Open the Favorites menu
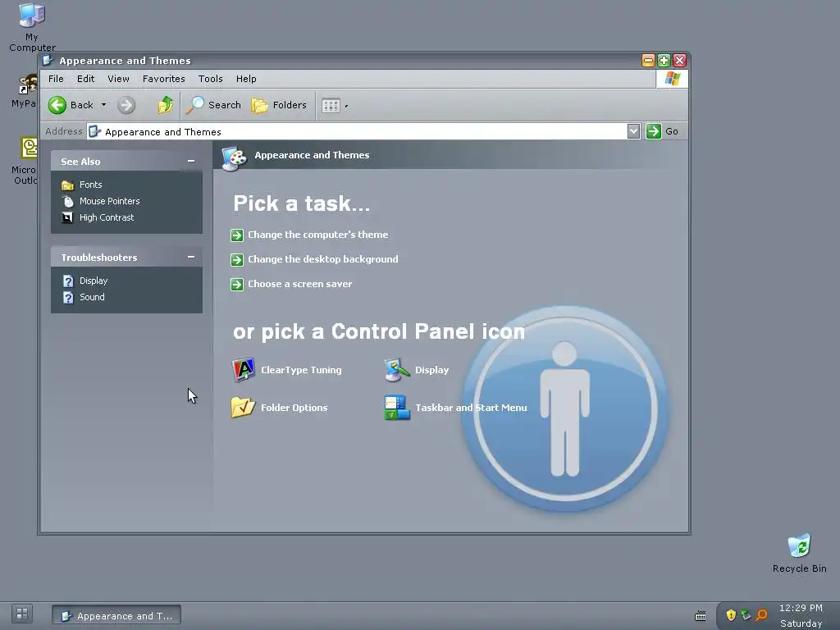The height and width of the screenshot is (630, 840). click(x=164, y=79)
